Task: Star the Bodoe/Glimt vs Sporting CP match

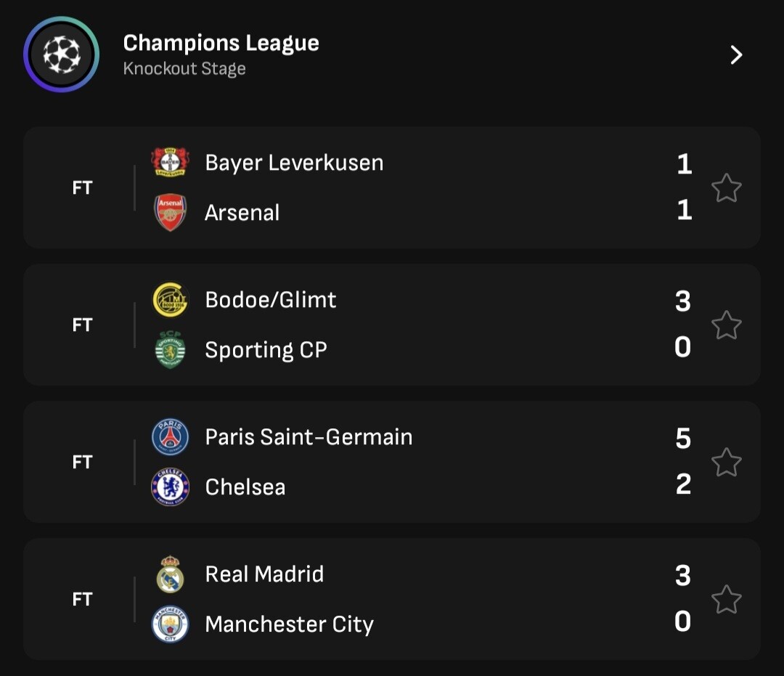Action: [726, 325]
